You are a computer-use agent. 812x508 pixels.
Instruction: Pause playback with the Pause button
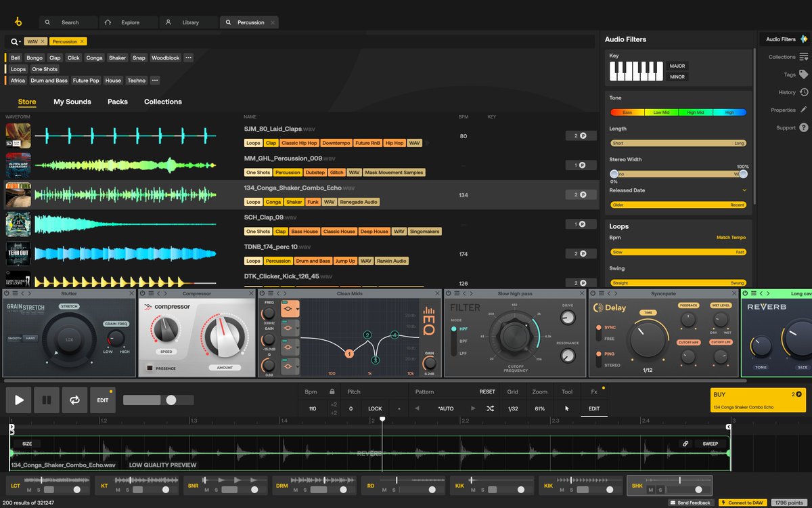[x=47, y=400]
